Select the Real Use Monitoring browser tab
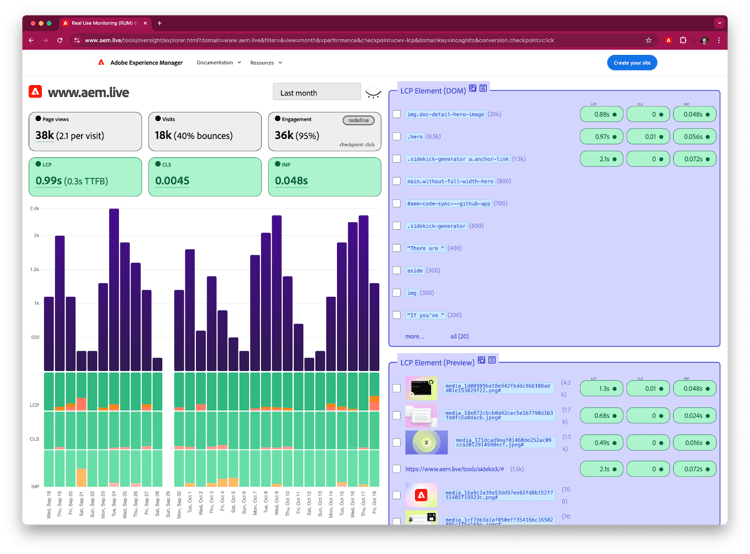This screenshot has width=750, height=554. (104, 23)
